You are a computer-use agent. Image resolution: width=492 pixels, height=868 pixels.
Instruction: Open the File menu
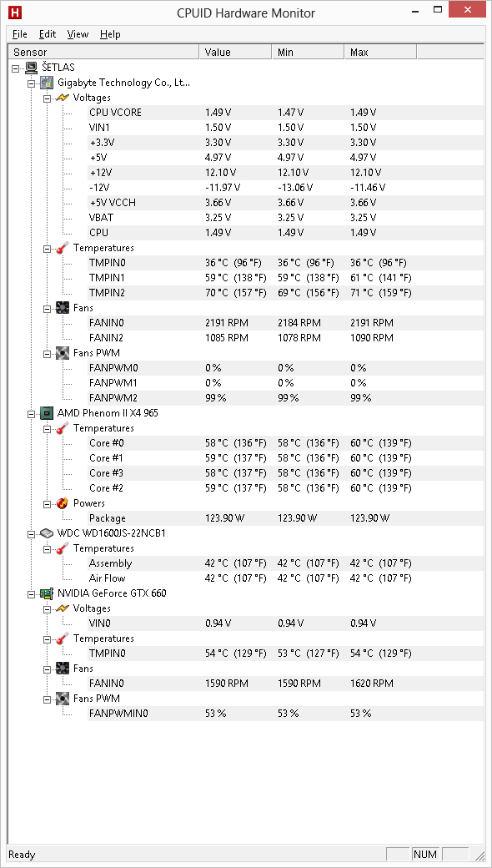tap(20, 34)
